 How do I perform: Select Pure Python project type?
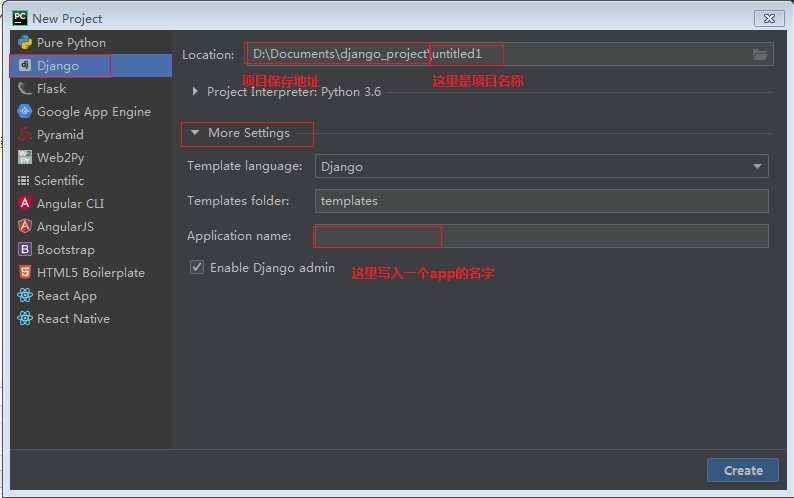click(91, 43)
